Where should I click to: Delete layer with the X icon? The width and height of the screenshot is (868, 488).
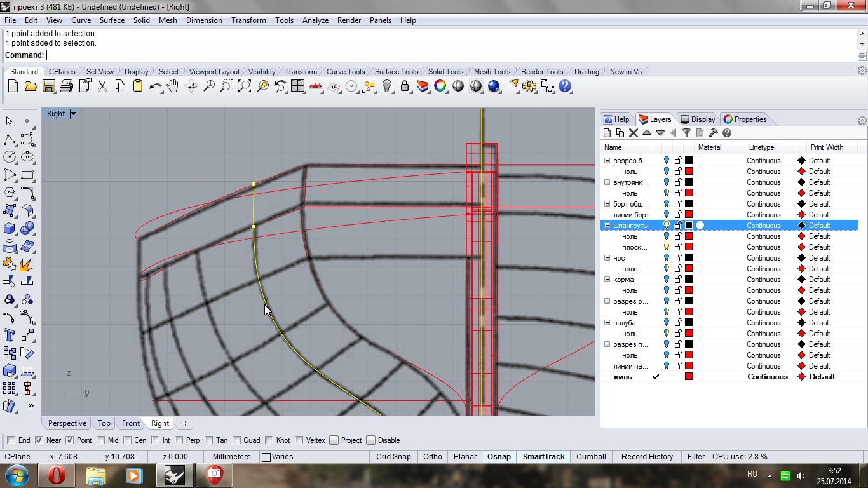633,133
